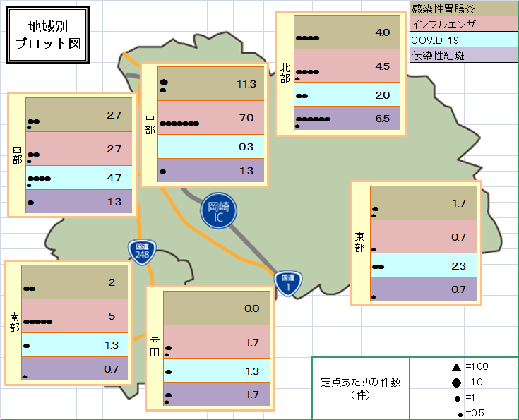The height and width of the screenshot is (420, 519).
Task: Click the small dot =0.5 legend symbol
Action: click(x=458, y=413)
